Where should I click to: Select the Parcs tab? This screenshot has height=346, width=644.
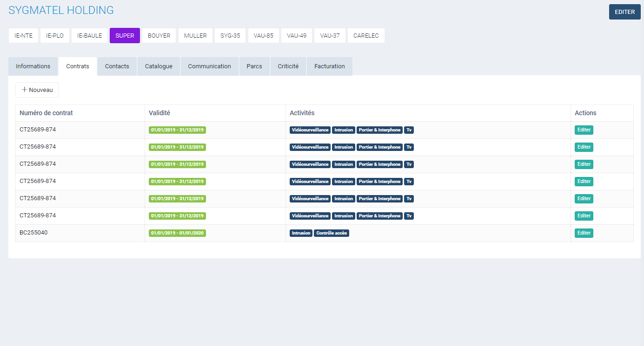[x=254, y=66]
